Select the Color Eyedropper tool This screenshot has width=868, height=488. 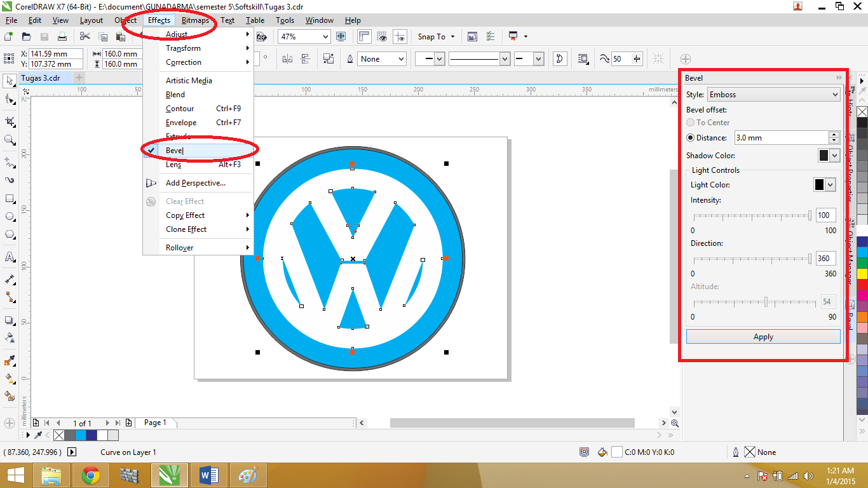click(10, 361)
